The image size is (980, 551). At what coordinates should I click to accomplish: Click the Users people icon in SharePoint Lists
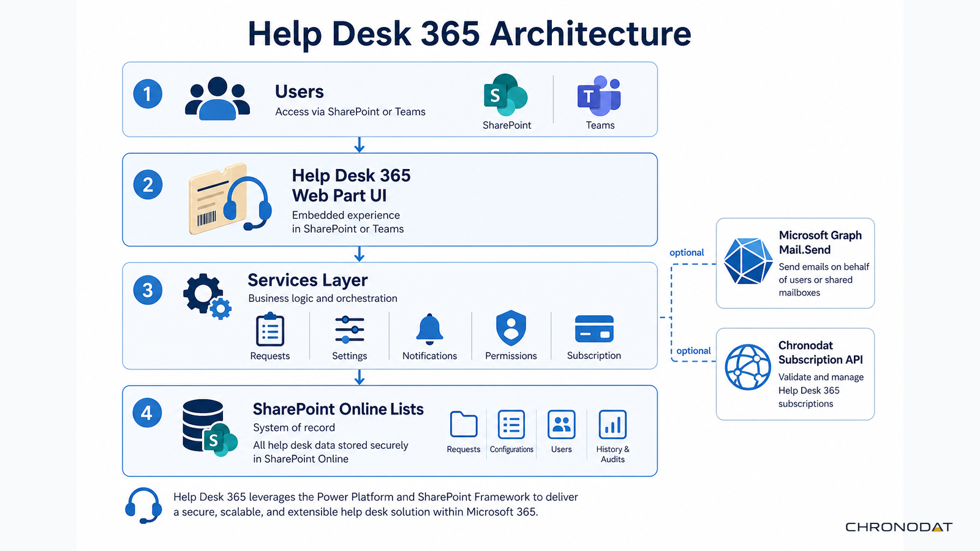562,424
